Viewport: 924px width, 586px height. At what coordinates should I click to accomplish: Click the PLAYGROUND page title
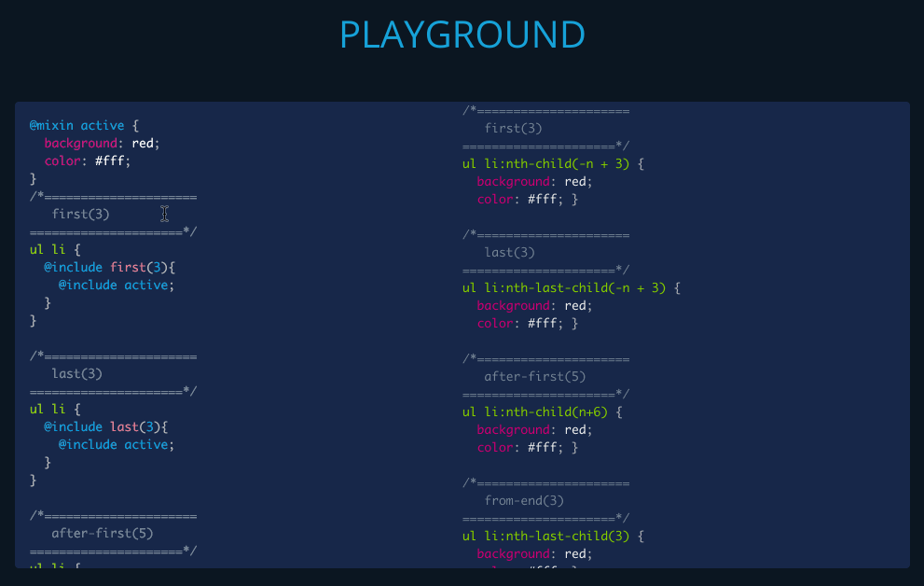point(462,35)
